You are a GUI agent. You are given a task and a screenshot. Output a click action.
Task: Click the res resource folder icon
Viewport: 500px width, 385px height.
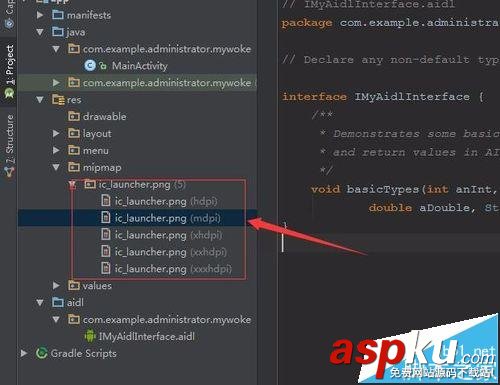(58, 99)
